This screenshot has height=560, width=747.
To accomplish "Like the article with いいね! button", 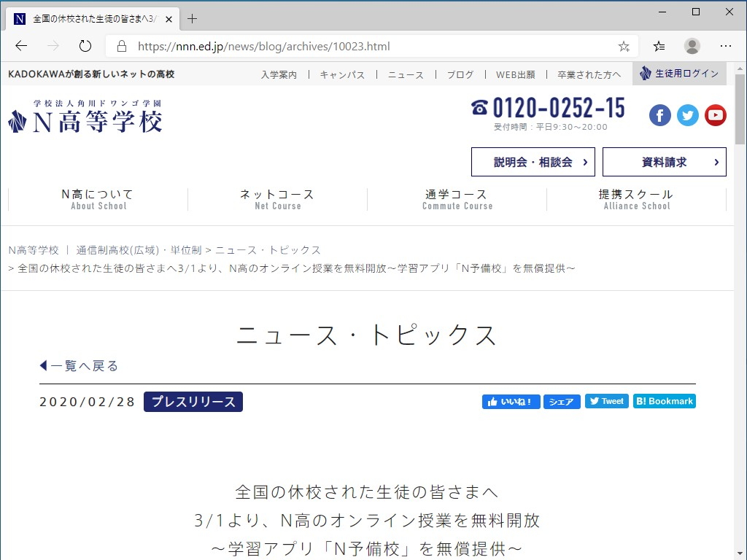I will pos(511,401).
